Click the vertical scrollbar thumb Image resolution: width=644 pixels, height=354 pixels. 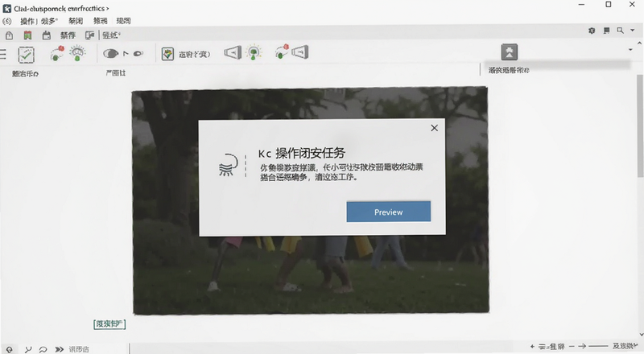[640, 126]
